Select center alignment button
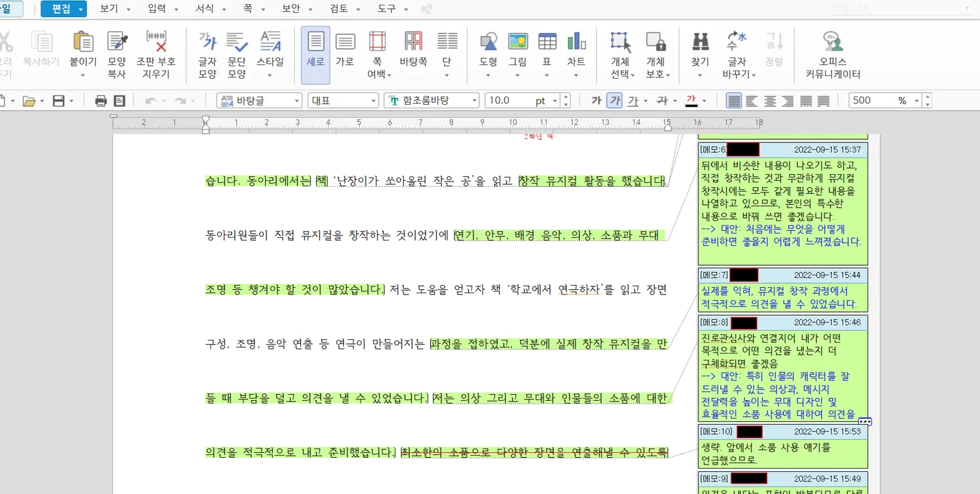Viewport: 980px width, 494px height. pos(770,101)
